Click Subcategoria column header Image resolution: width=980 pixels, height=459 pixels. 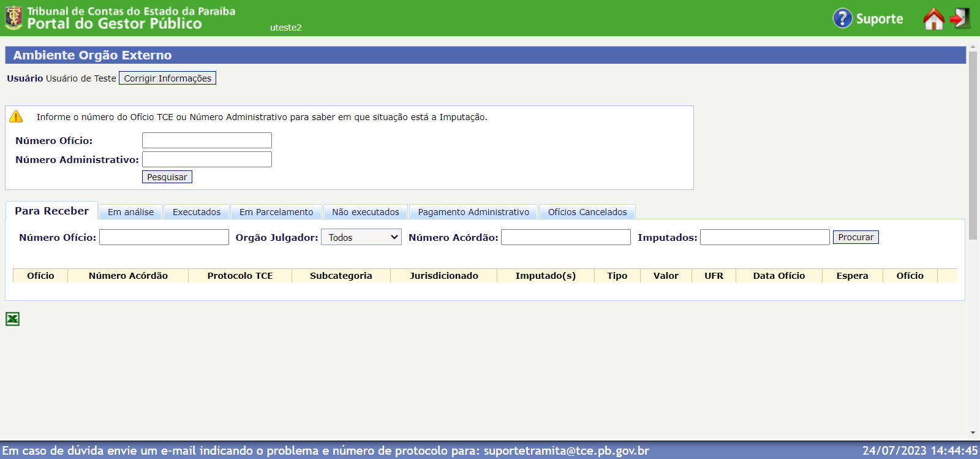click(341, 276)
